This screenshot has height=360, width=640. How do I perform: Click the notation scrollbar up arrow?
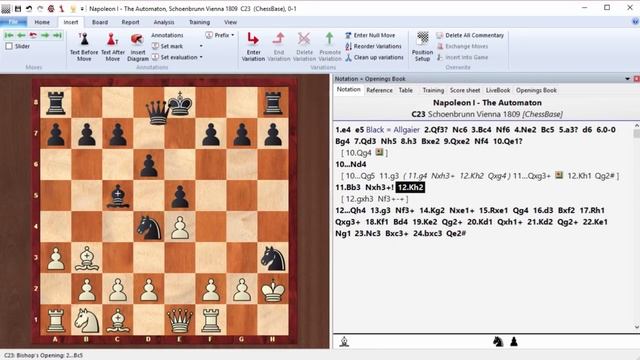pos(636,126)
